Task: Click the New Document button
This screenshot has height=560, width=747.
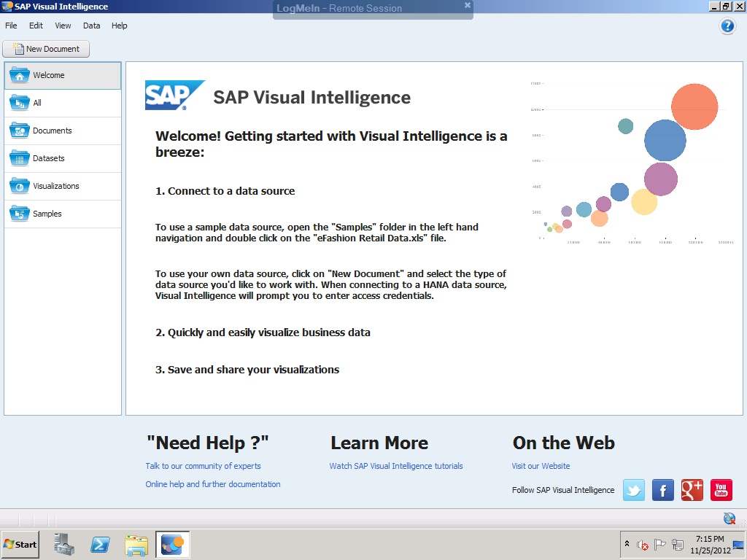Action: pos(46,49)
